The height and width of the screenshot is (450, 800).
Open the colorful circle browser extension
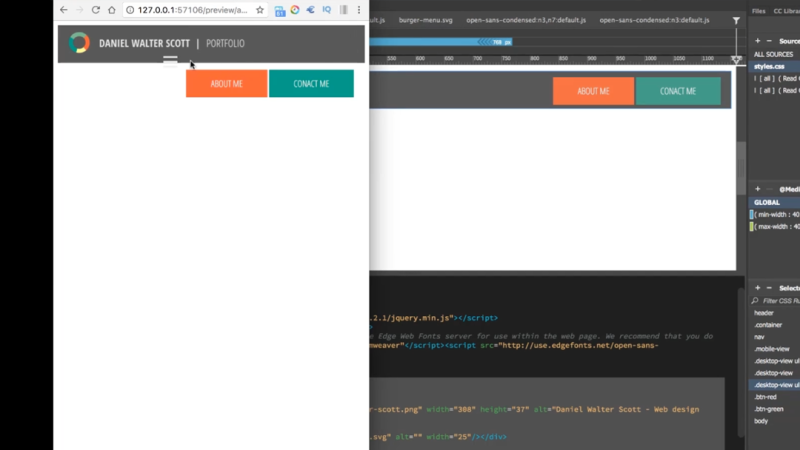(295, 10)
